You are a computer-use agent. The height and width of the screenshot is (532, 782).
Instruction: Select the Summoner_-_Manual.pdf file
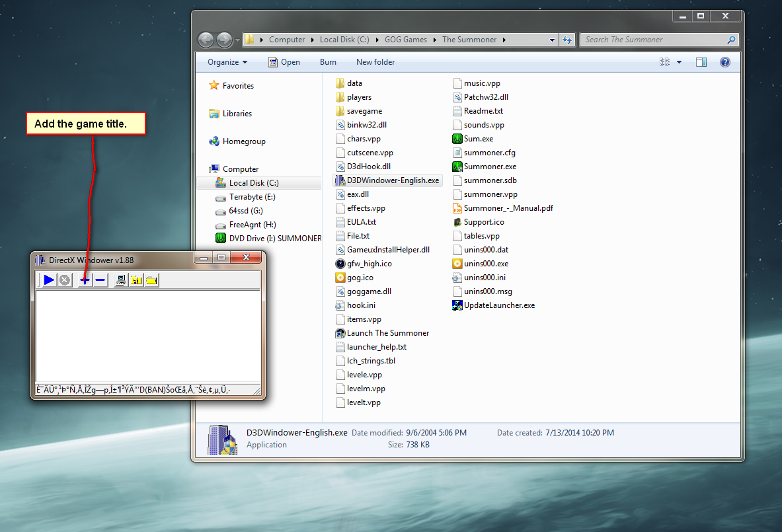[x=502, y=208]
